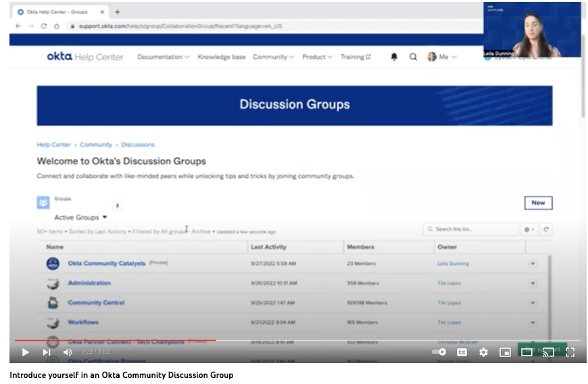Image resolution: width=588 pixels, height=384 pixels.
Task: Enable miniplayer mode
Action: coord(505,352)
